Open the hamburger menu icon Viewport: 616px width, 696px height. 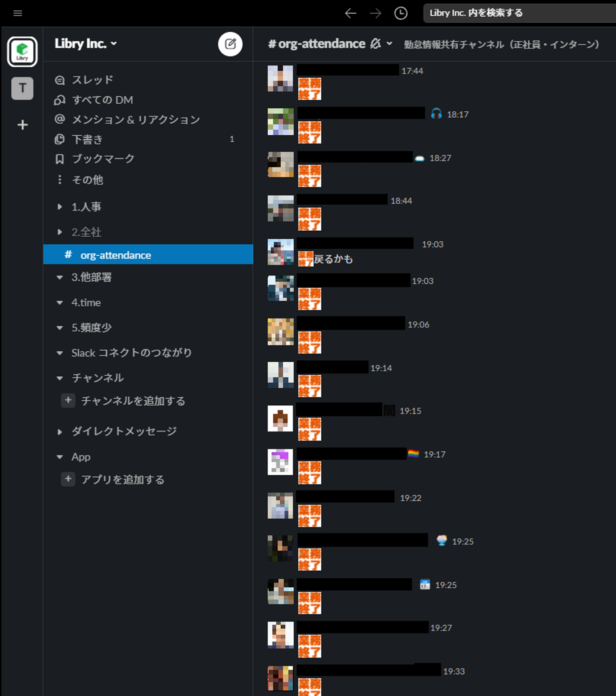(18, 13)
